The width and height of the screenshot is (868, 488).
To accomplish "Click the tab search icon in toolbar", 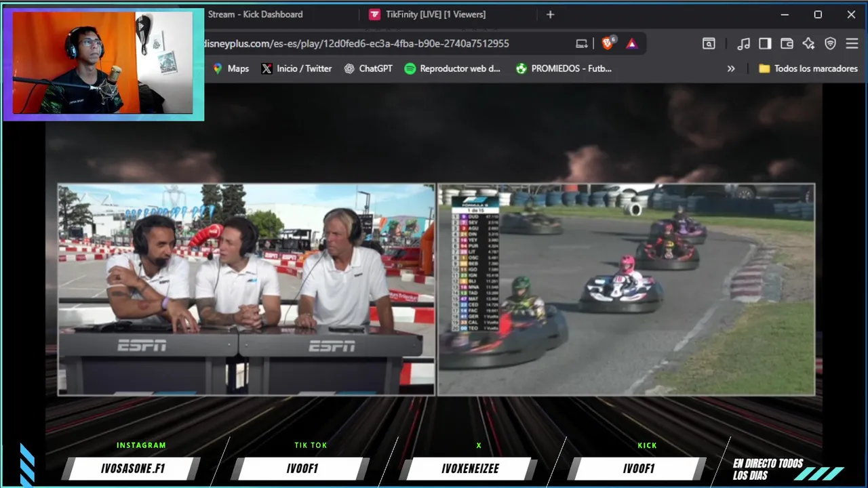I will [x=709, y=43].
